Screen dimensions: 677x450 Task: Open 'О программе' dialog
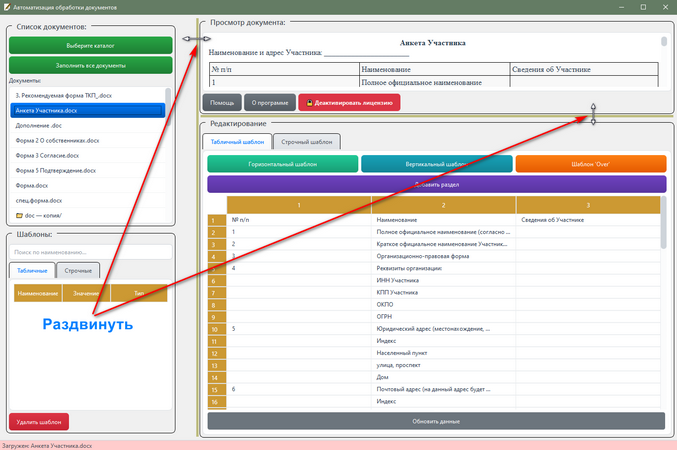(270, 103)
